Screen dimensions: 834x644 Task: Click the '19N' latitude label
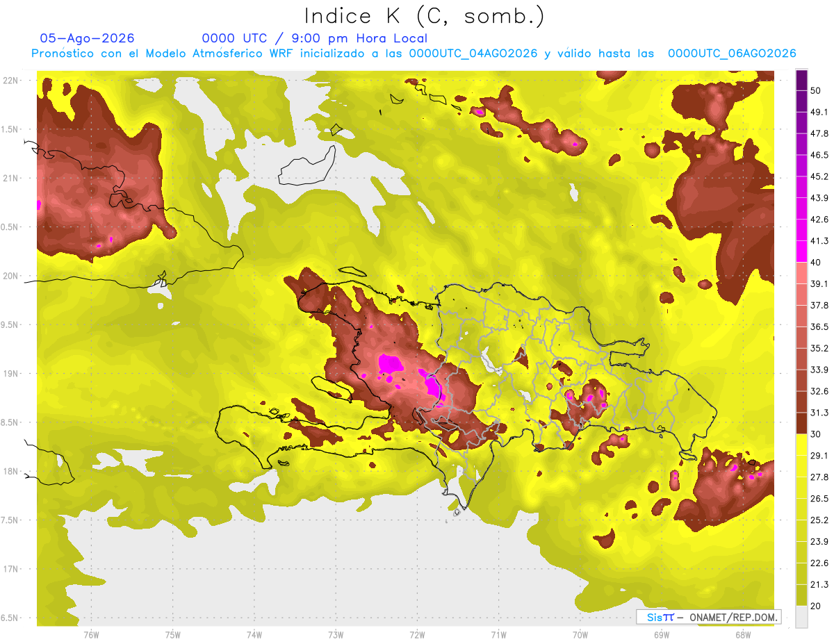pos(10,373)
